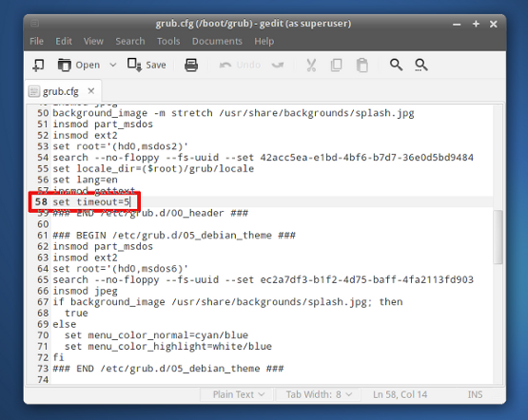Click '### END /etc/grub.d/05_debian_theme ###' line
The width and height of the screenshot is (528, 420).
168,369
